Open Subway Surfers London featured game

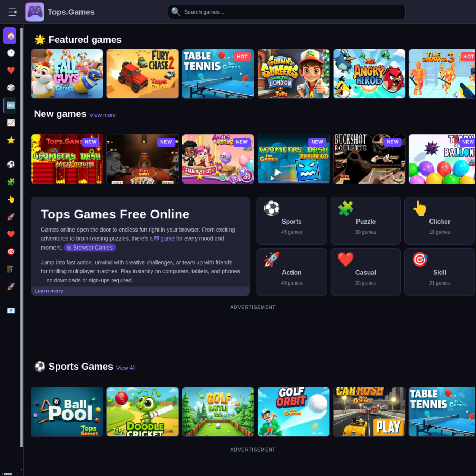tap(294, 74)
